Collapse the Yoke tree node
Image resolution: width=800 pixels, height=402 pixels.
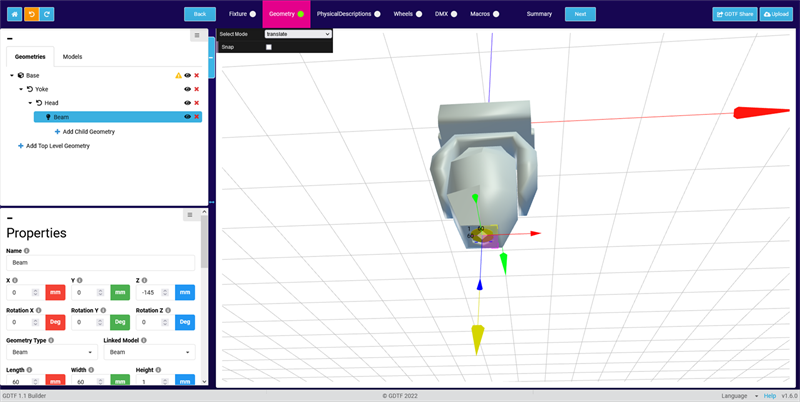point(21,89)
